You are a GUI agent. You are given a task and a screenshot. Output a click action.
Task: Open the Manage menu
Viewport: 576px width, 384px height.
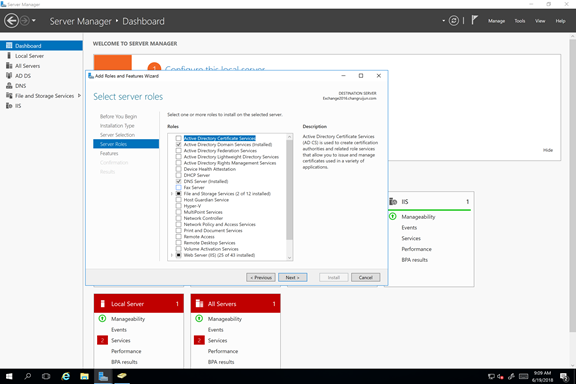coord(496,21)
